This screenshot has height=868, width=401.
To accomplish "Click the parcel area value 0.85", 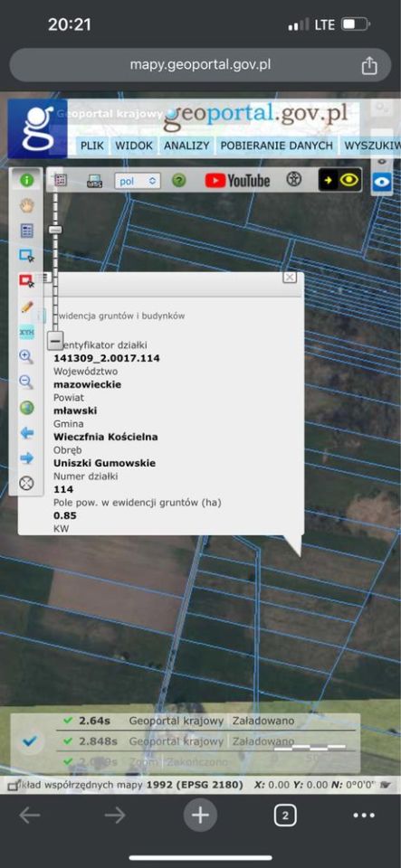I will pos(65,515).
